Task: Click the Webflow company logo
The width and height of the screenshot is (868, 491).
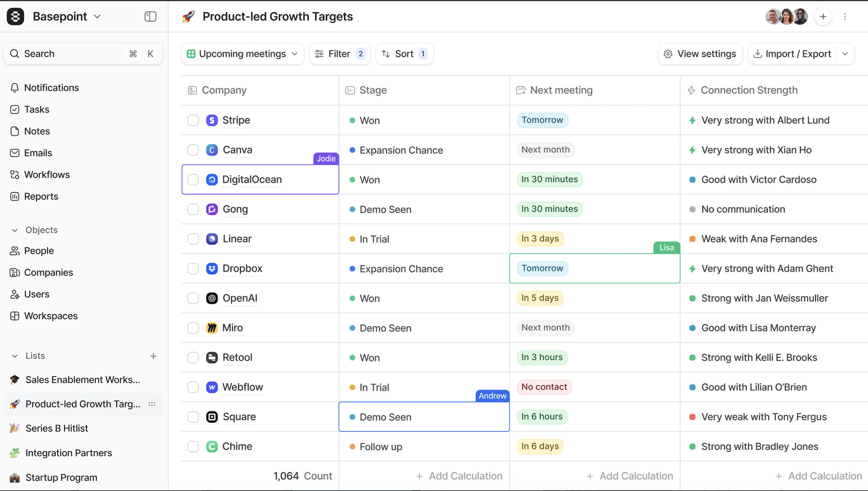Action: (212, 387)
